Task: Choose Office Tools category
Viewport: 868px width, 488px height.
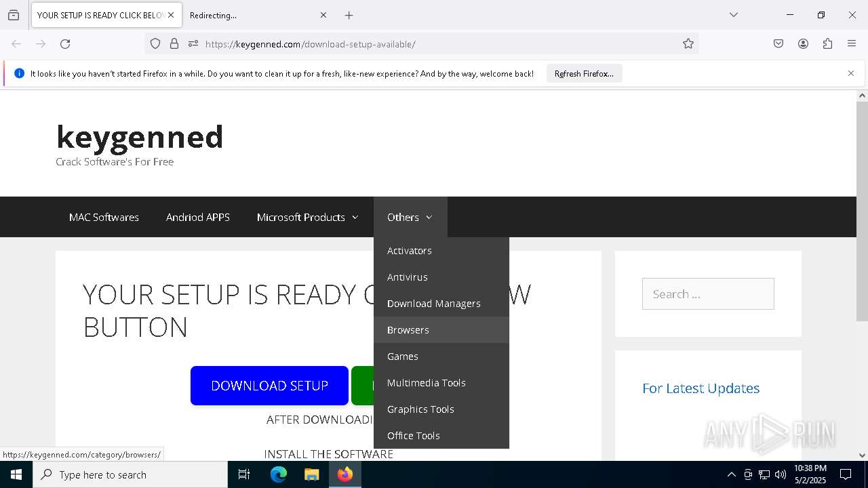Action: pyautogui.click(x=441, y=436)
